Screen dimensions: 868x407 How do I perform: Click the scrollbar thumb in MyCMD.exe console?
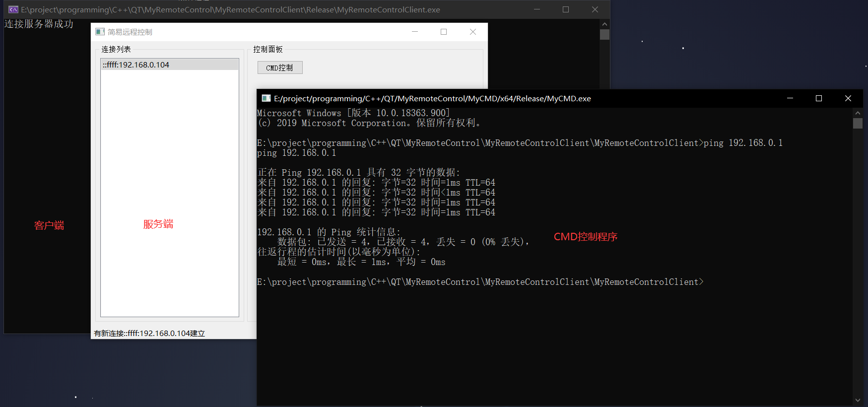858,123
